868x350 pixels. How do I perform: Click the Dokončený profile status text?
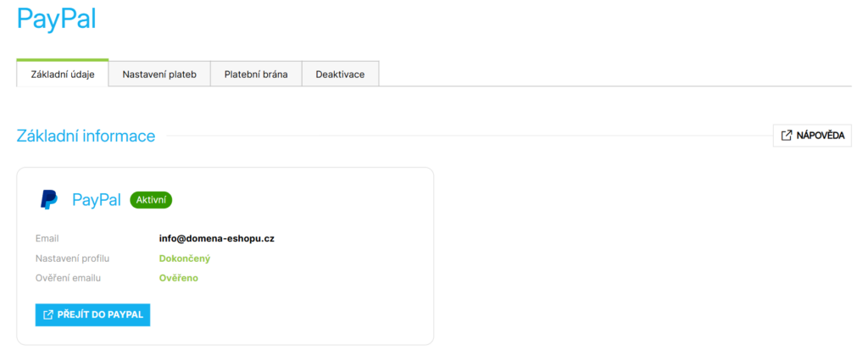point(184,258)
